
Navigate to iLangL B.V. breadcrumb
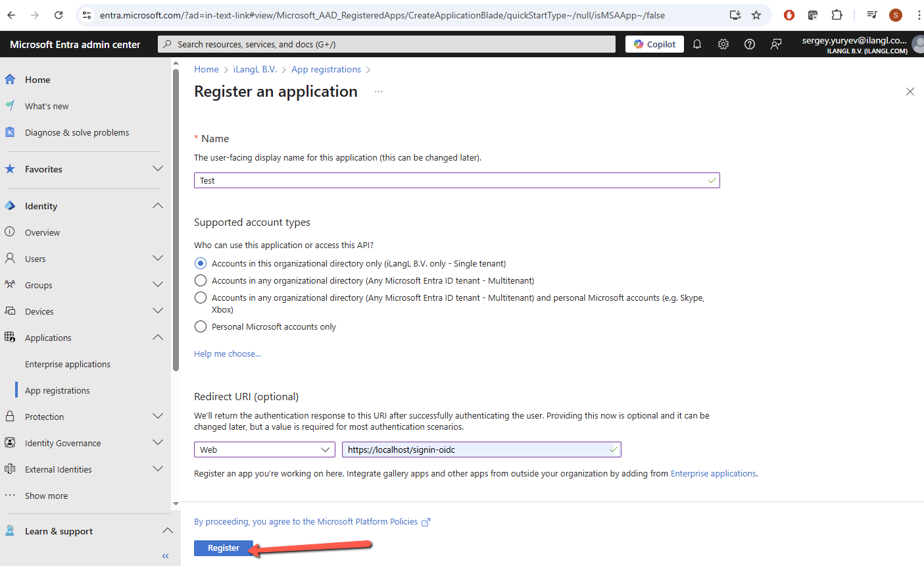255,69
